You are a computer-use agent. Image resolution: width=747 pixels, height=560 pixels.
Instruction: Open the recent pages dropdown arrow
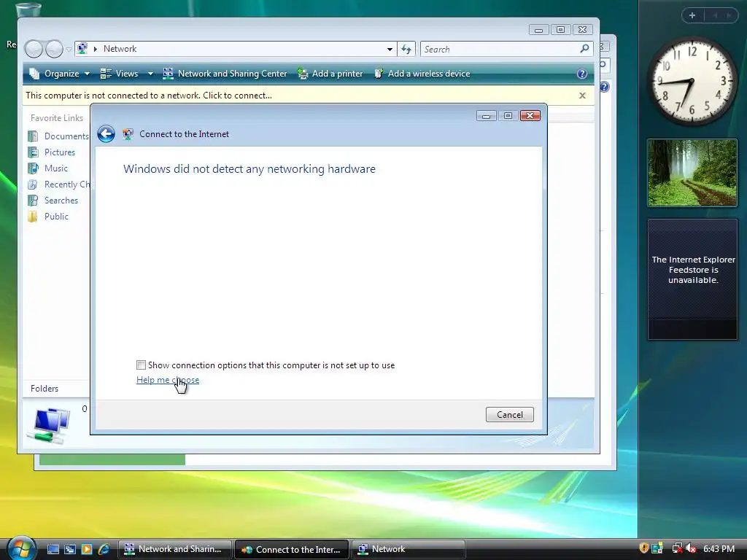69,49
